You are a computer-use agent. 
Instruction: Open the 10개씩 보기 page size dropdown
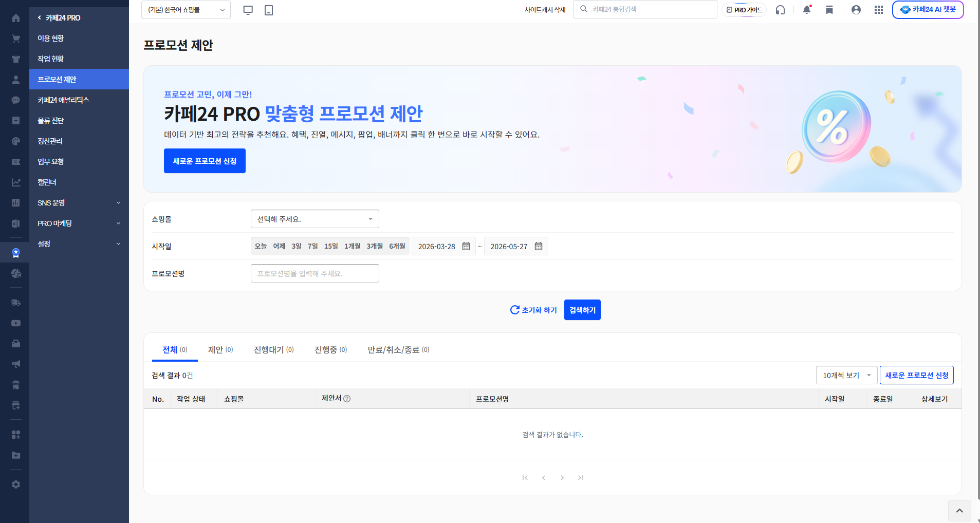[x=846, y=375]
